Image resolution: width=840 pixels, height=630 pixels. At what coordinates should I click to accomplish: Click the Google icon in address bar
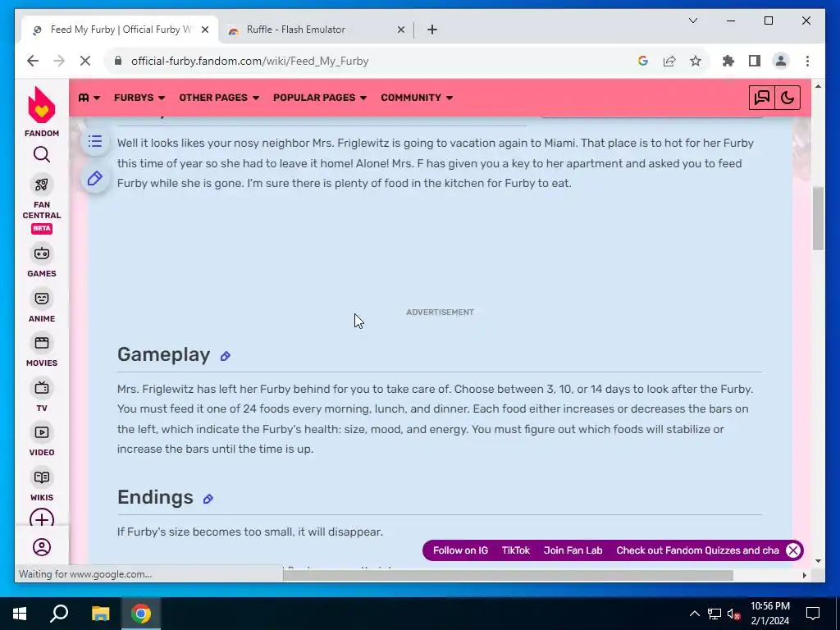[x=643, y=61]
